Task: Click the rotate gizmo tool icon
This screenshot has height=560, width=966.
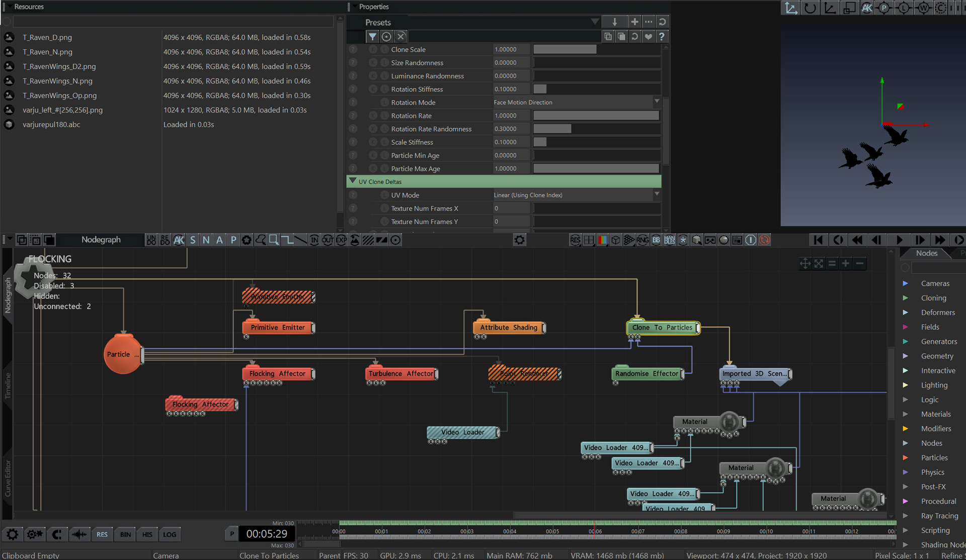Action: click(x=810, y=8)
